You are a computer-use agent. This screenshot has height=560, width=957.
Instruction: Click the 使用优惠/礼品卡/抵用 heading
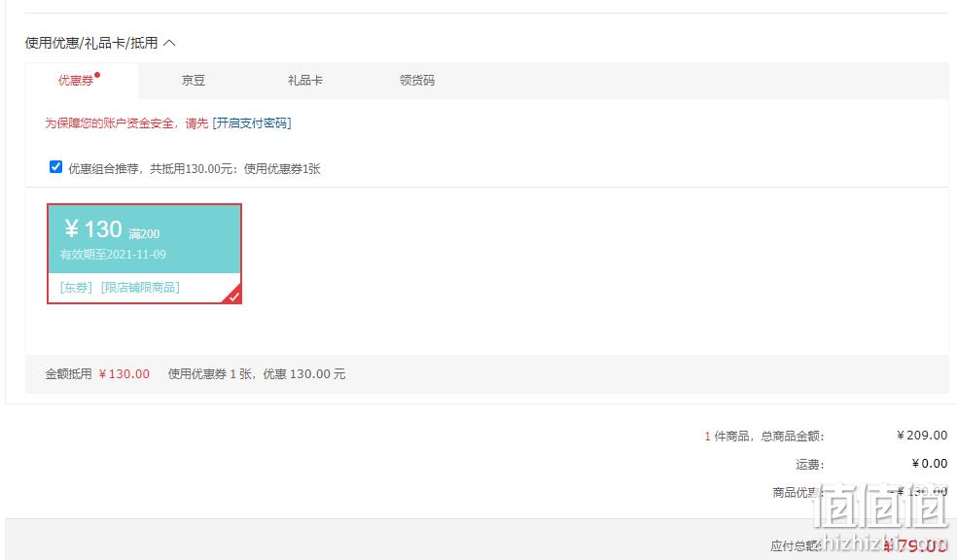91,43
